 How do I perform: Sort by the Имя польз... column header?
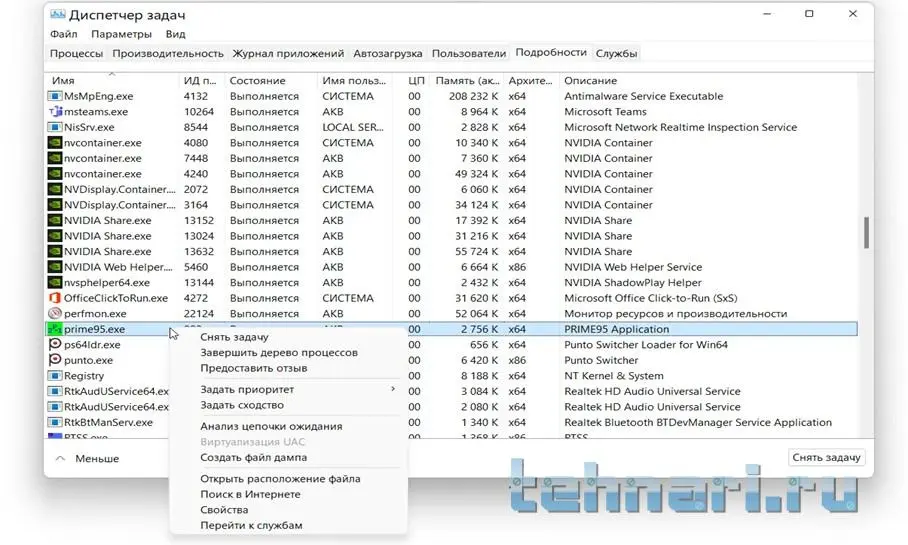coord(354,81)
